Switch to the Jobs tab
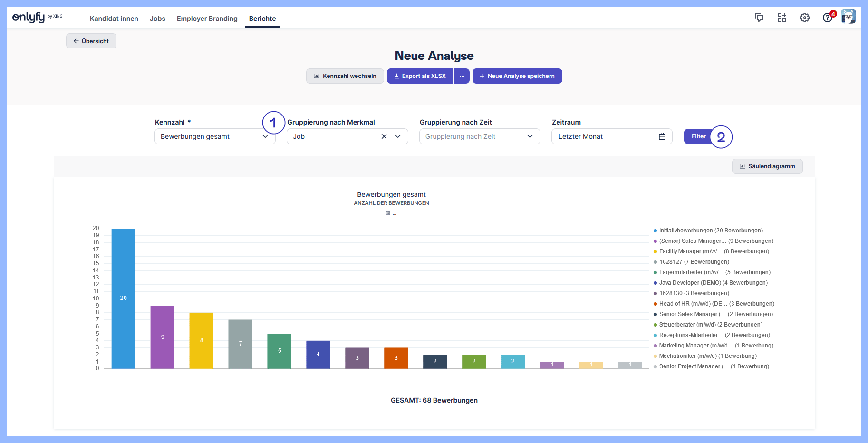This screenshot has width=868, height=443. tap(157, 19)
